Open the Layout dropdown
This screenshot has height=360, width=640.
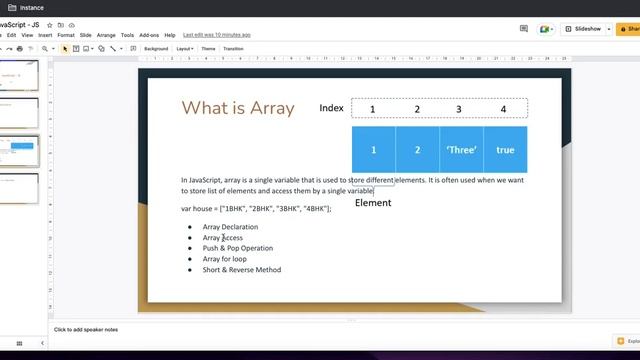[185, 49]
